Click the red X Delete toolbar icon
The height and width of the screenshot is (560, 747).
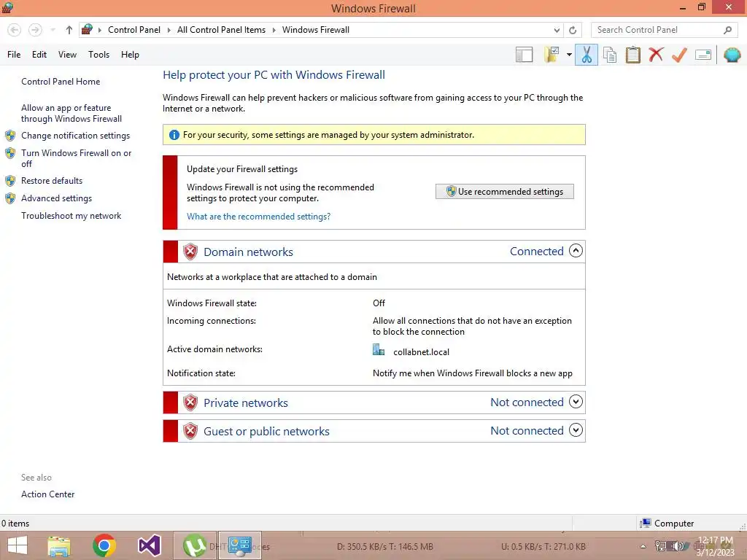tap(656, 55)
